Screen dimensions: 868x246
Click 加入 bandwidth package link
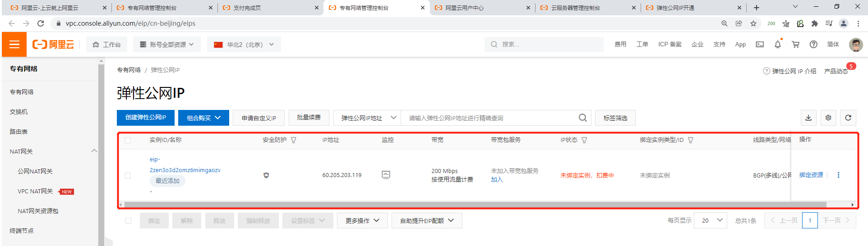[497, 179]
